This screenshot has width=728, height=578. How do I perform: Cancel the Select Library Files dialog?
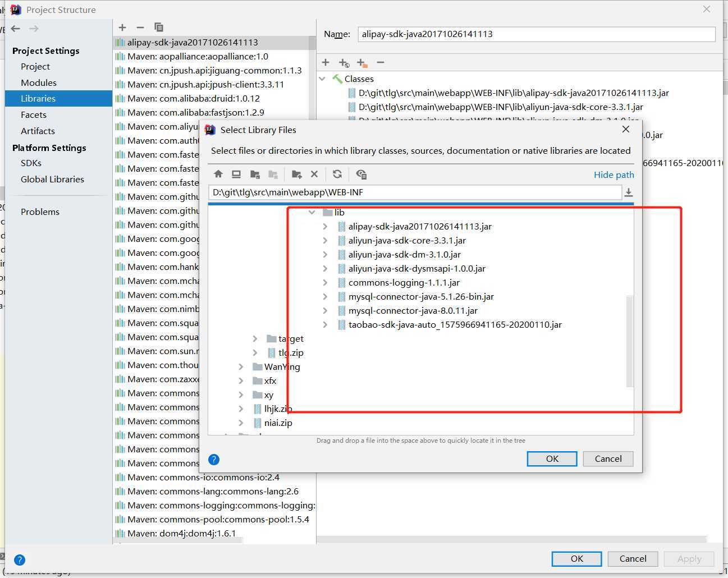point(608,458)
